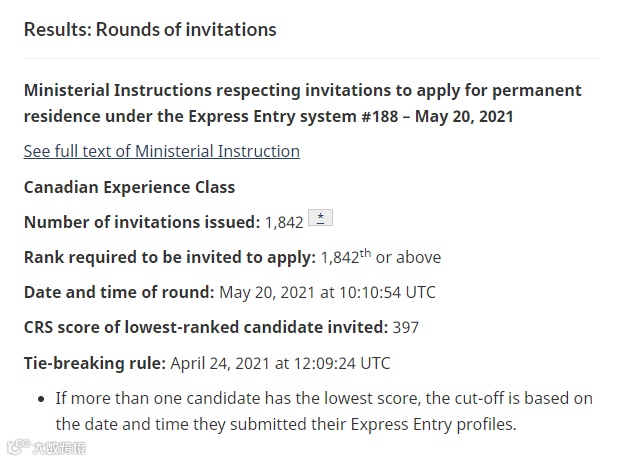Click the asterisk footnote button beside 1,842
644x461 pixels.
(321, 219)
